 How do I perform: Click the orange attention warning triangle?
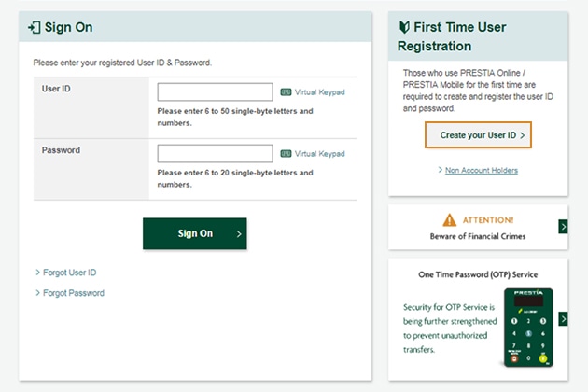449,220
